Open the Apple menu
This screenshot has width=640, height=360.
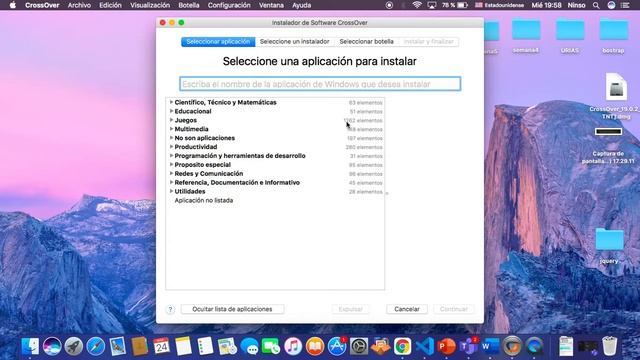coord(13,5)
